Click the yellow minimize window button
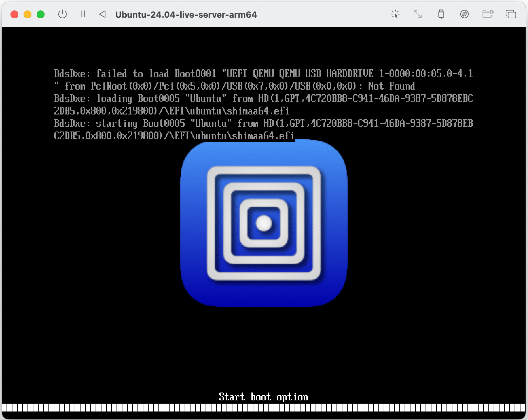 tap(27, 14)
